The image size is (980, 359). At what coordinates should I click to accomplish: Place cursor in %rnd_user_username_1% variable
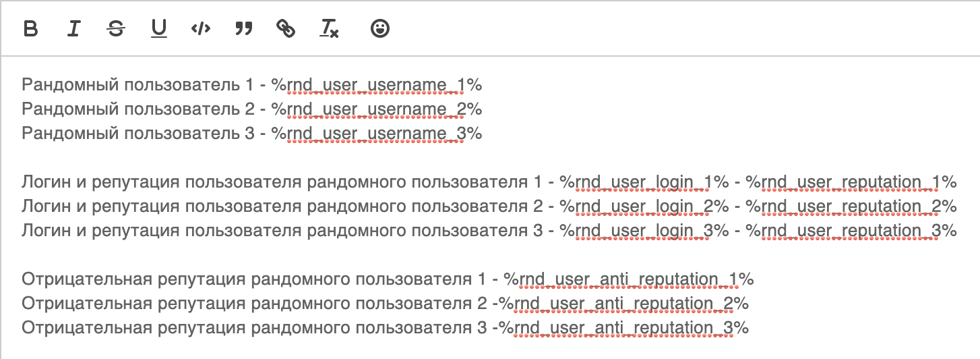pyautogui.click(x=377, y=86)
